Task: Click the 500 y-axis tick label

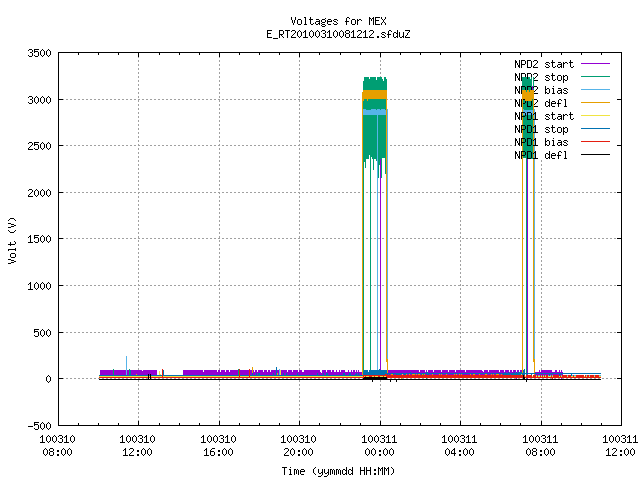Action: [42, 333]
